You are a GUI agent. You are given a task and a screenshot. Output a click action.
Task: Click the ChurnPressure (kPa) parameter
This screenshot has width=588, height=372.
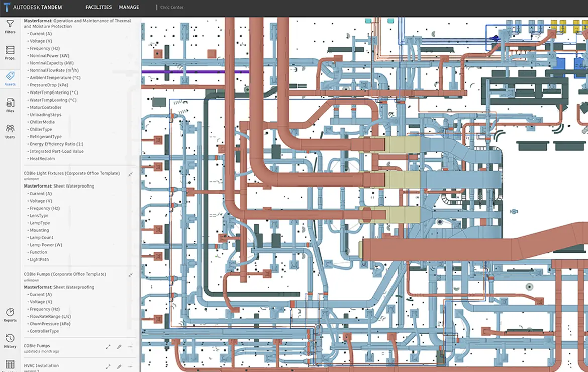(x=50, y=324)
